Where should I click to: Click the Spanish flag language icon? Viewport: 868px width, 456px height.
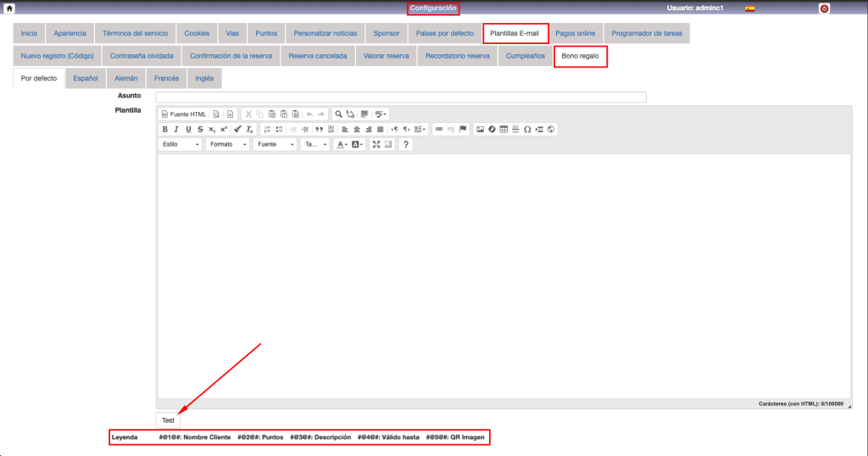750,8
